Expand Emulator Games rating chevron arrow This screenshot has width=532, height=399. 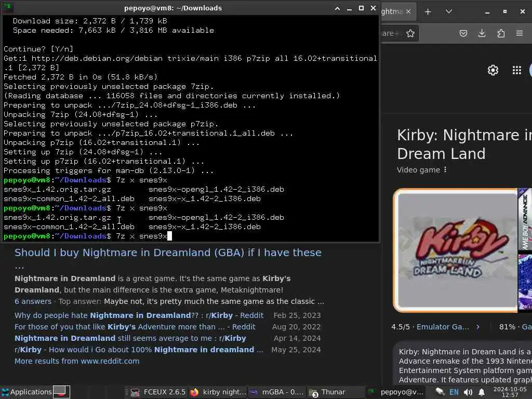tap(478, 327)
